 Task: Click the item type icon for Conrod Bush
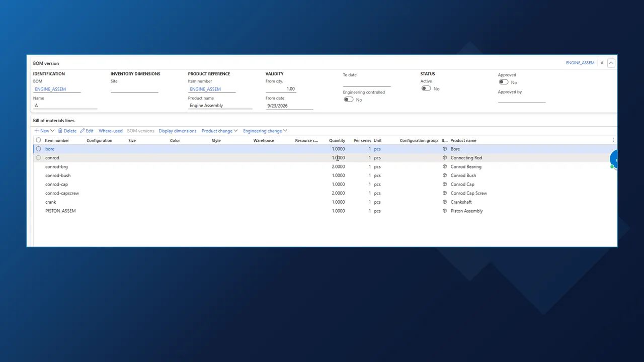click(x=445, y=175)
